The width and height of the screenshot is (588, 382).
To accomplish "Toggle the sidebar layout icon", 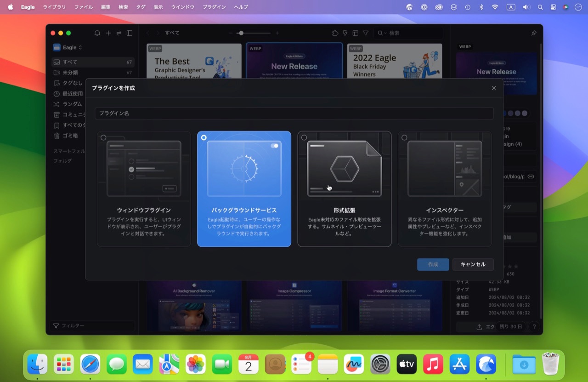I will tap(130, 33).
